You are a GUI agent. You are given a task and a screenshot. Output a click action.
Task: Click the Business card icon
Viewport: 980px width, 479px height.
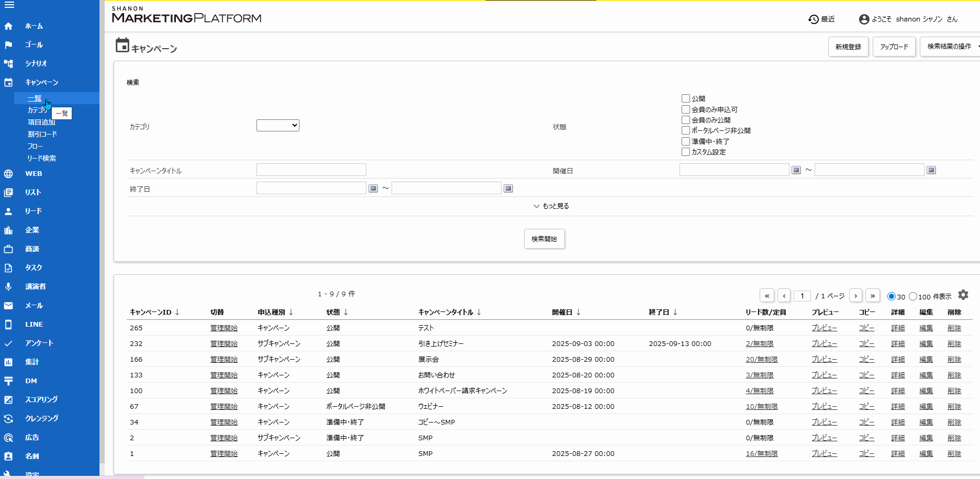click(x=8, y=456)
